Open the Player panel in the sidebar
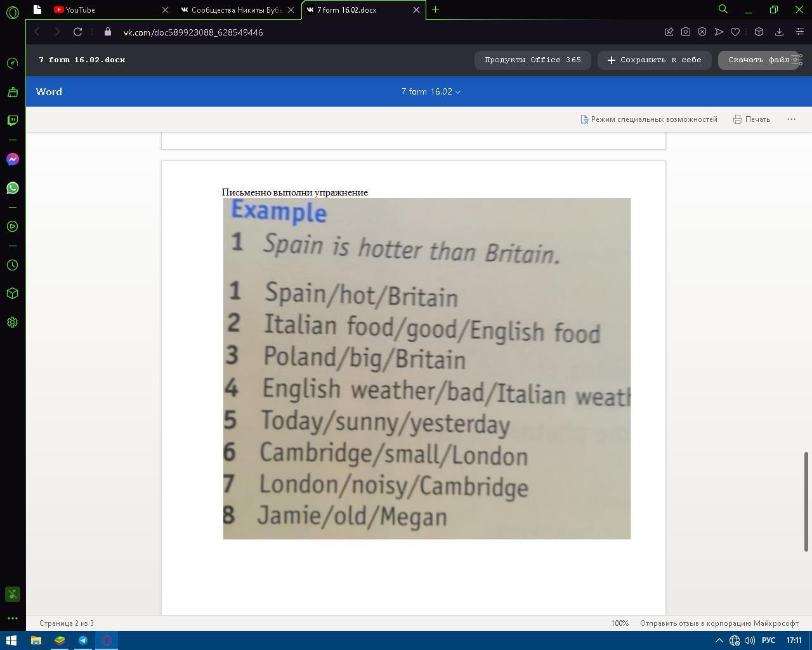 [12, 227]
